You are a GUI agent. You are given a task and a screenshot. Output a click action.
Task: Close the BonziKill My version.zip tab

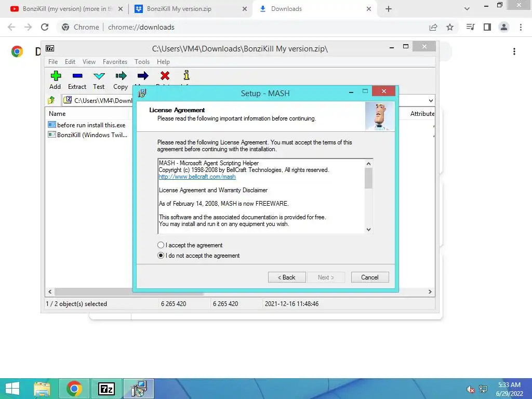point(245,9)
